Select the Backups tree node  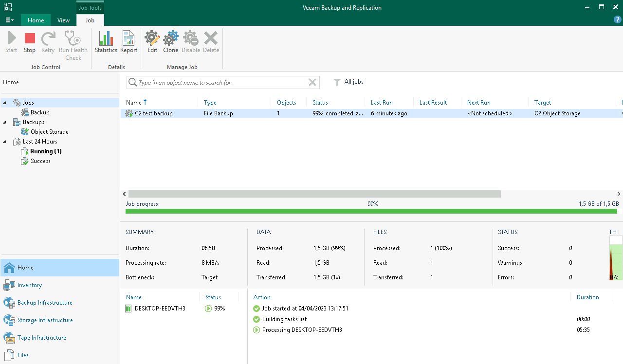[x=33, y=122]
